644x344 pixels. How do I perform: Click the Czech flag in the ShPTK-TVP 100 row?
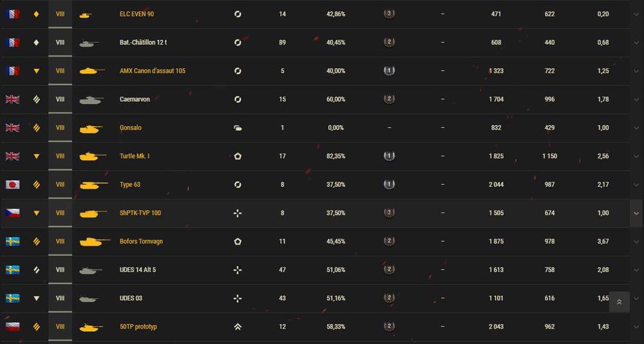12,213
